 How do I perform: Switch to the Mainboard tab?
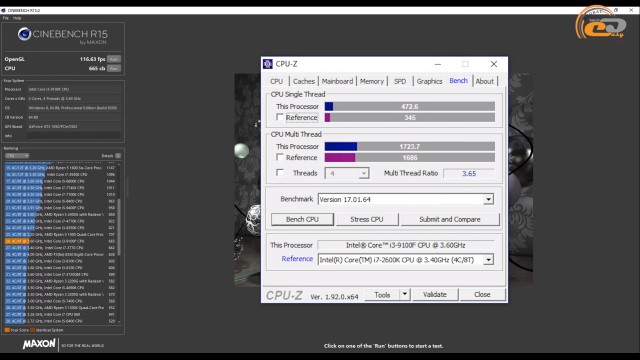click(337, 81)
